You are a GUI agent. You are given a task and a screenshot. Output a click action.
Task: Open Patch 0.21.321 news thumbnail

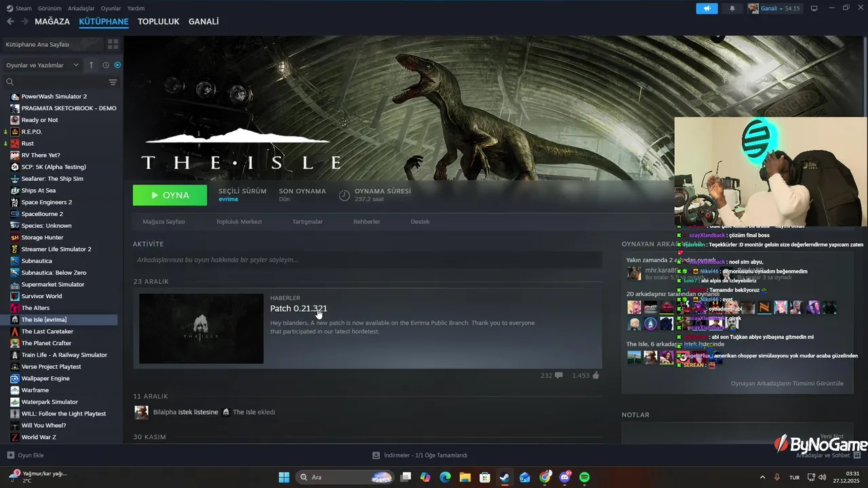201,329
